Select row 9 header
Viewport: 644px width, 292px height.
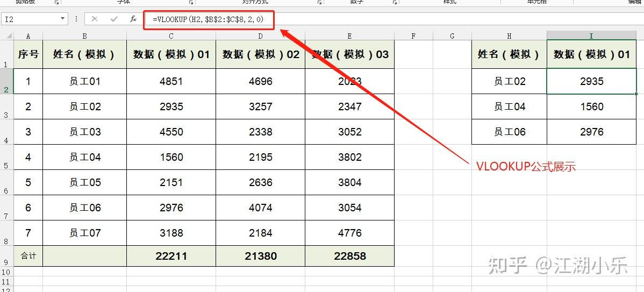[6, 257]
